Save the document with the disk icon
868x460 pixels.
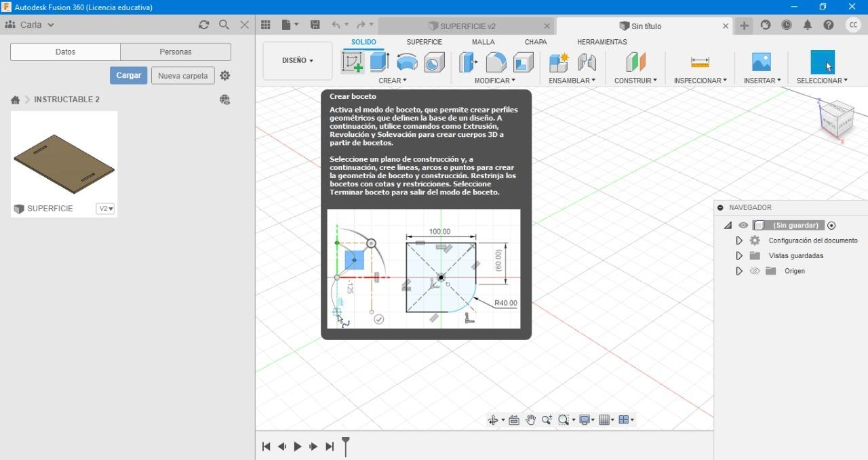pos(315,25)
